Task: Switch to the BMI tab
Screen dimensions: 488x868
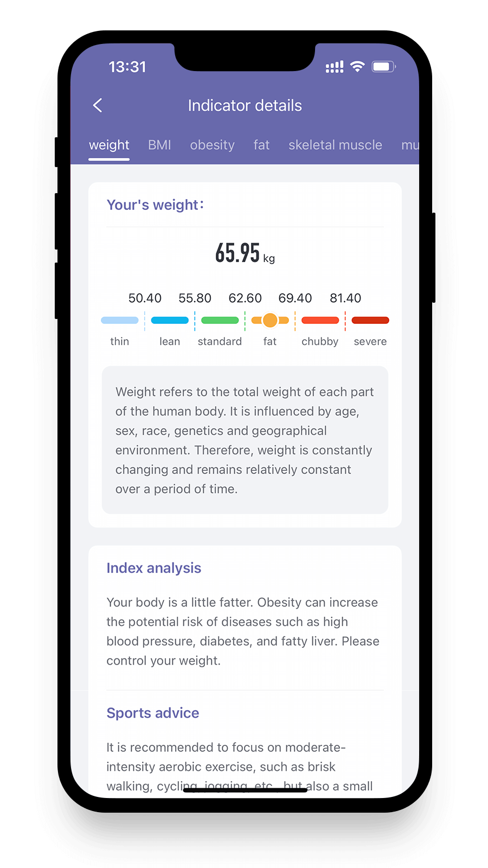Action: pyautogui.click(x=159, y=145)
